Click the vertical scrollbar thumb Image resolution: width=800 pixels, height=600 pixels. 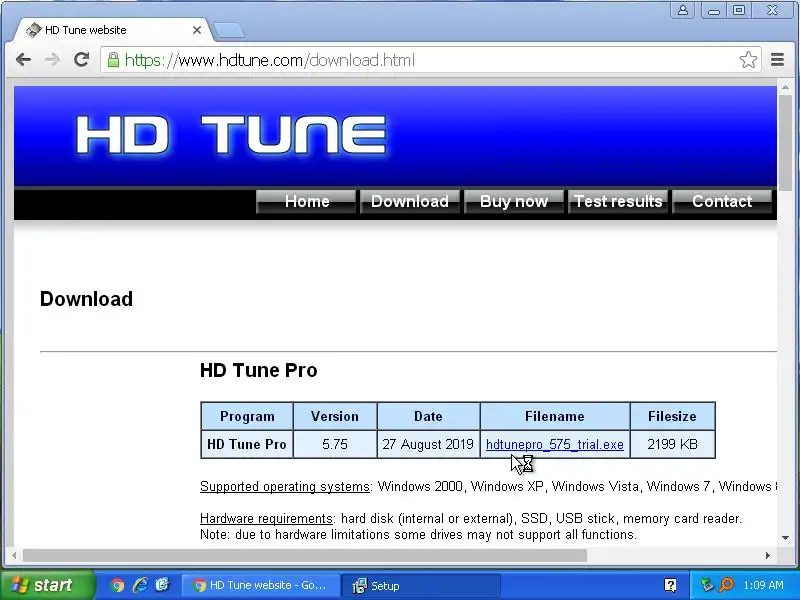[785, 141]
